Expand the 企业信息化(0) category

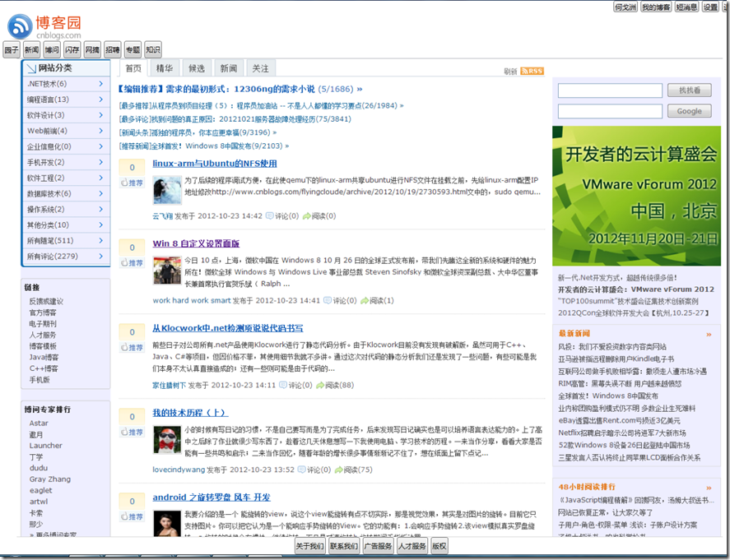point(66,146)
